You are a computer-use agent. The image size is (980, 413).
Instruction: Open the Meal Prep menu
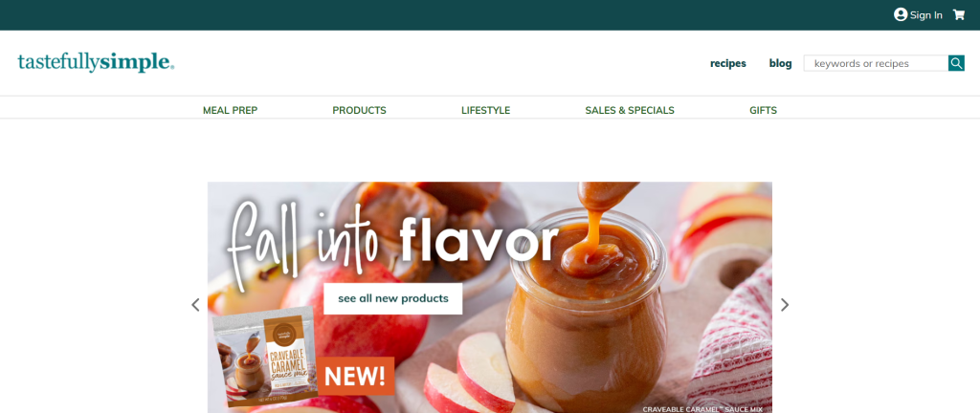coord(230,111)
